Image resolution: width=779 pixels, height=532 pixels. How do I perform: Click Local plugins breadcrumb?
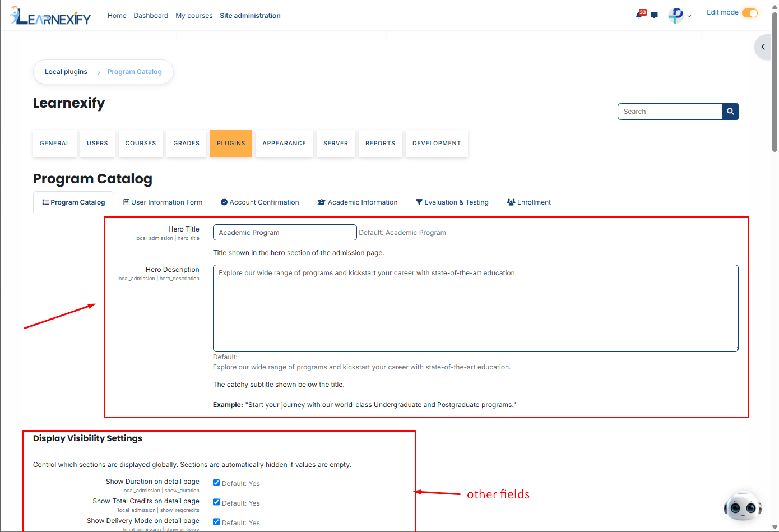point(66,72)
